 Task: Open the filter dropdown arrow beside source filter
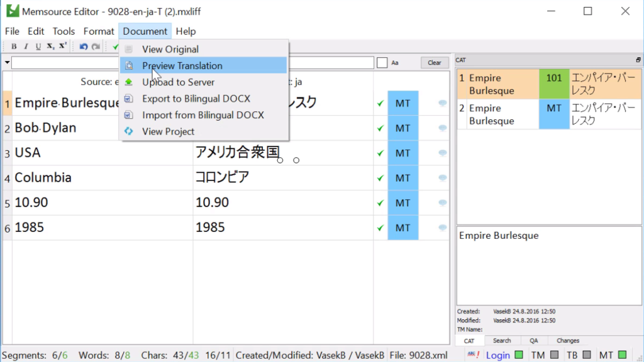tap(7, 62)
